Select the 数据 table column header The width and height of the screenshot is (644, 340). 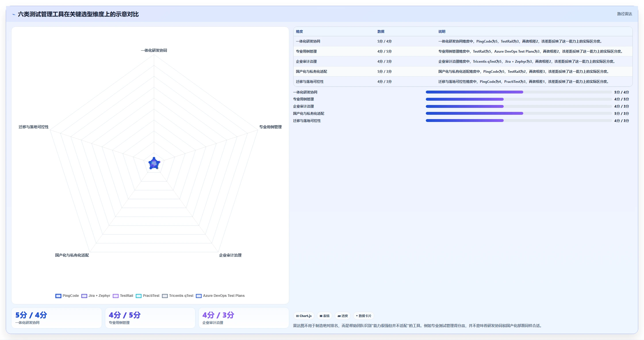[x=381, y=32]
